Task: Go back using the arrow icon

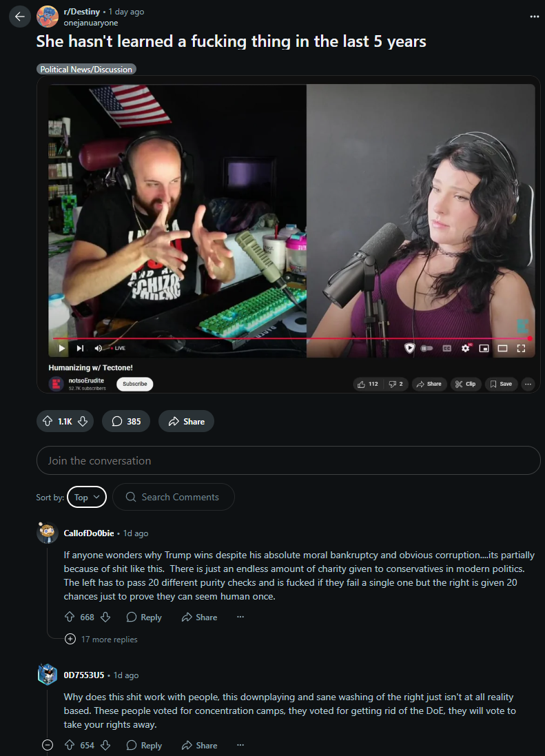Action: 20,17
